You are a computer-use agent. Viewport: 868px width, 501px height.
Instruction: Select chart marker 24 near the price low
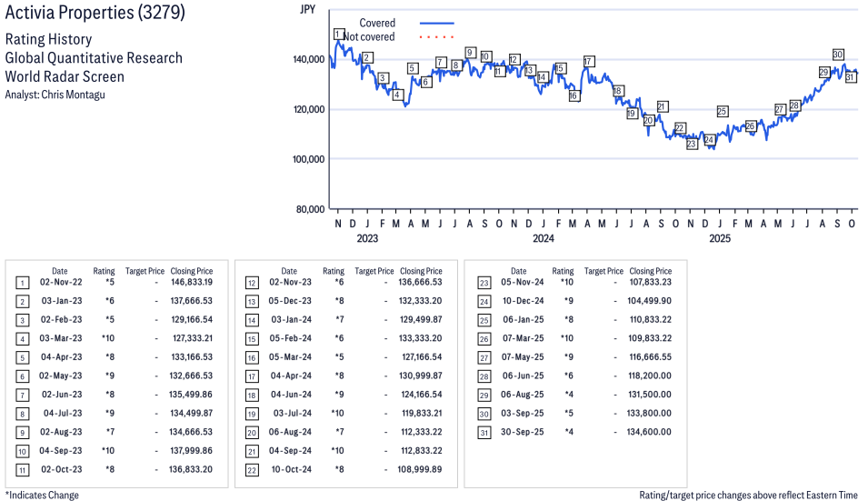(709, 139)
